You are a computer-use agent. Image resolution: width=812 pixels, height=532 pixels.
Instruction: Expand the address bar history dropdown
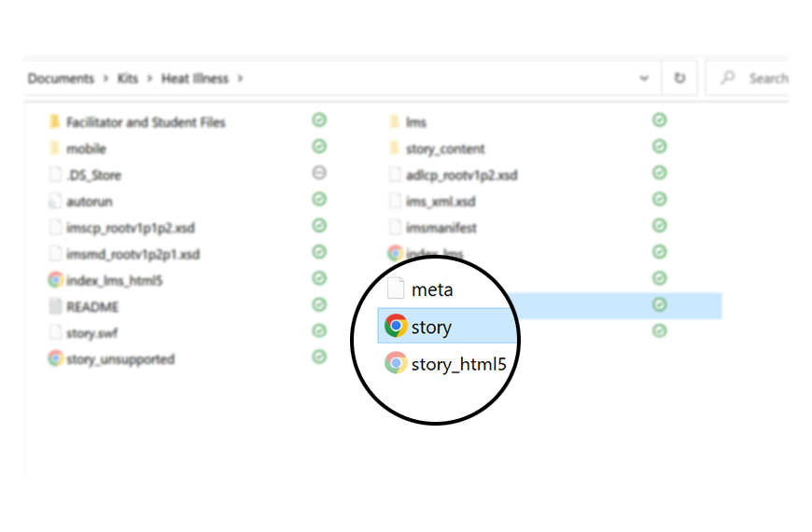click(644, 78)
